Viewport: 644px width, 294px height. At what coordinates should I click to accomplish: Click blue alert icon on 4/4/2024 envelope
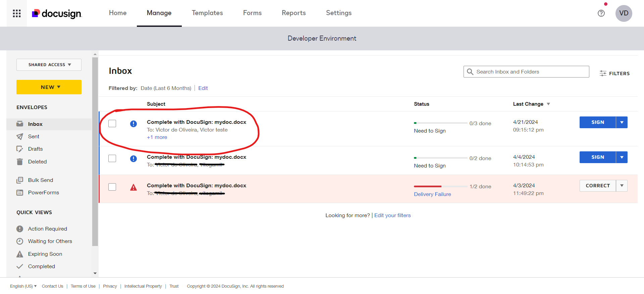pyautogui.click(x=133, y=159)
